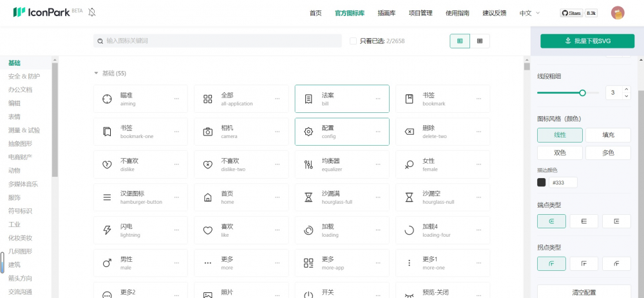Click the muted notification bell icon
Image resolution: width=644 pixels, height=298 pixels.
click(x=92, y=12)
